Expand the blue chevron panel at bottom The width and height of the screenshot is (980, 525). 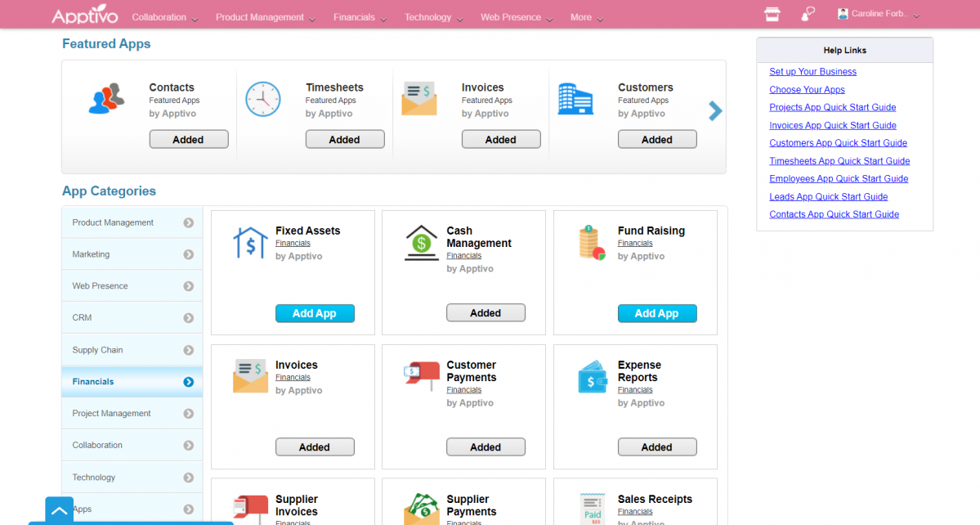pos(59,510)
